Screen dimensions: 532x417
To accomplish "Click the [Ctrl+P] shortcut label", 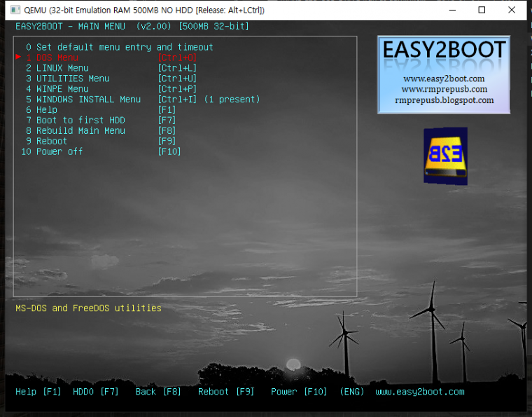I will (x=177, y=89).
